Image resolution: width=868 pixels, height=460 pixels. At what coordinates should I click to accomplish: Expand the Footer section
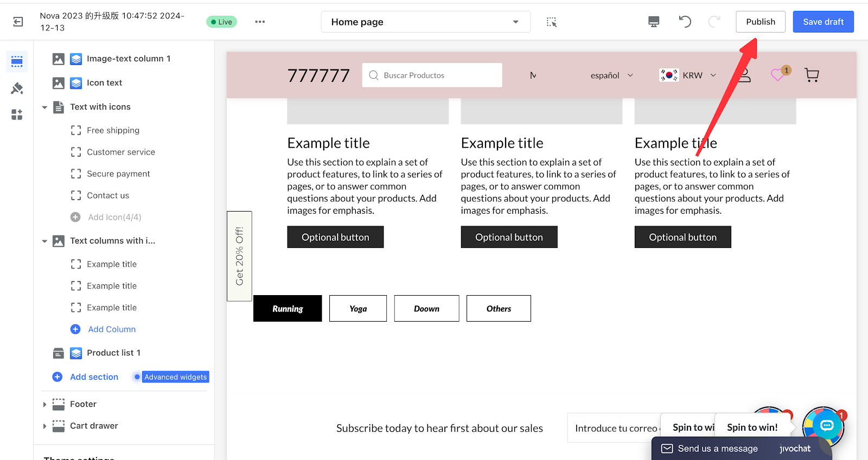coord(44,405)
